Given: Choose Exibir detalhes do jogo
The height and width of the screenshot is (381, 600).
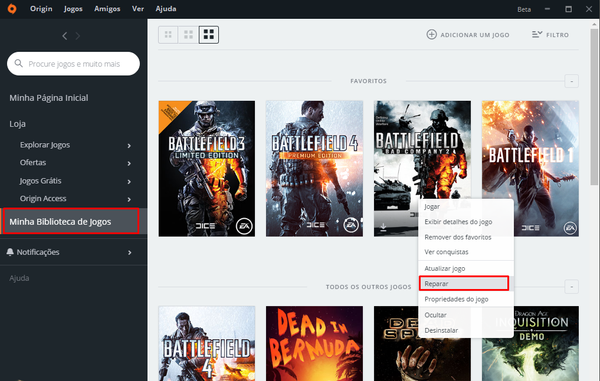Looking at the screenshot, I should coord(466,222).
